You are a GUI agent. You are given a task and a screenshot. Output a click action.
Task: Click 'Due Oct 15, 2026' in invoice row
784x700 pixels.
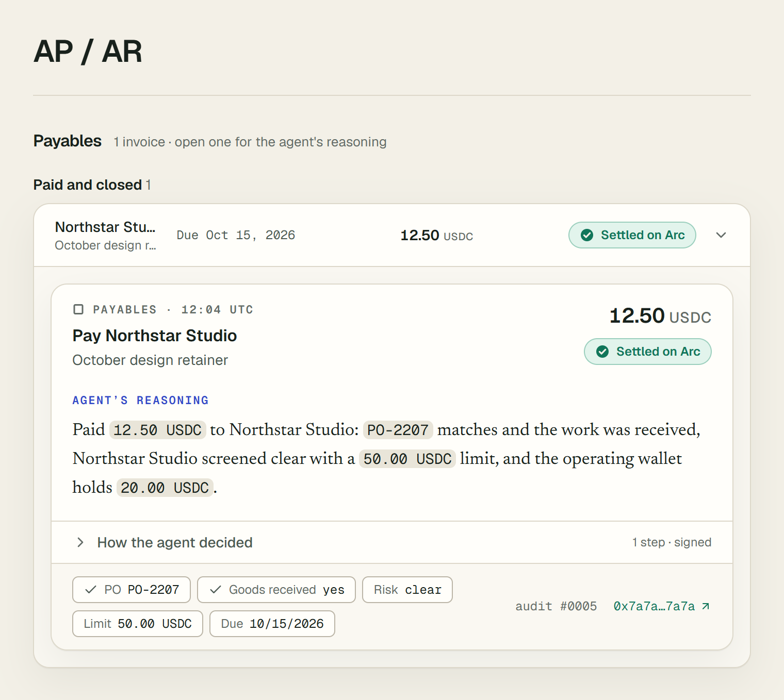pos(236,235)
